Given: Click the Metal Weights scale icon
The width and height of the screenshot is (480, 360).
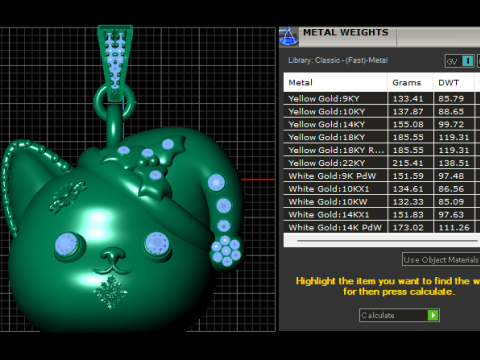Looking at the screenshot, I should coord(288,37).
